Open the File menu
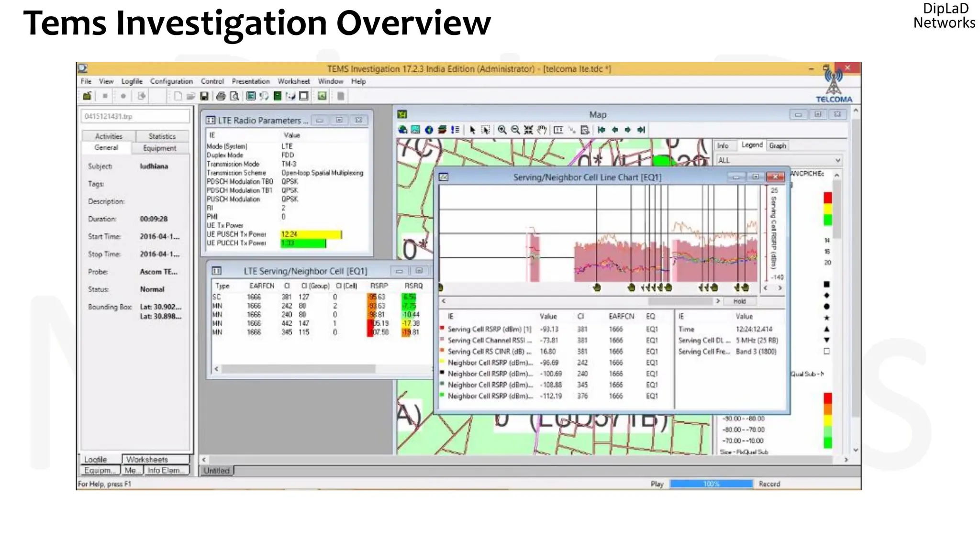 86,81
